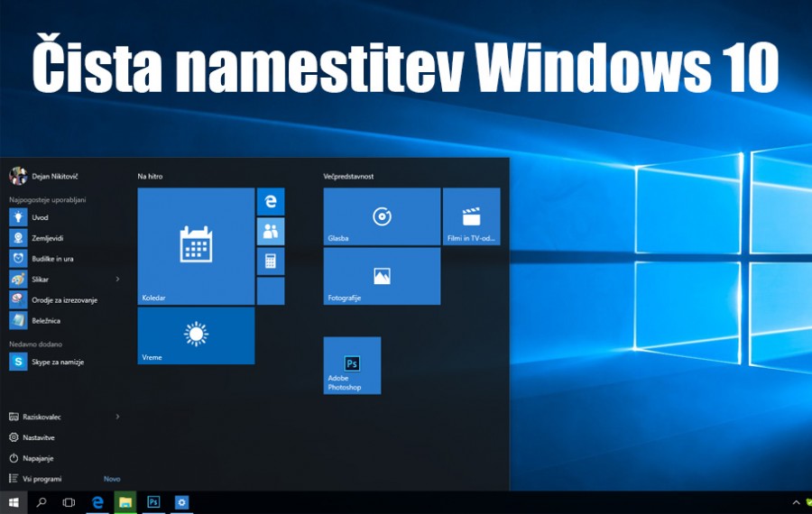The width and height of the screenshot is (812, 514).
Task: Click Napajanje power button
Action: pyautogui.click(x=36, y=458)
